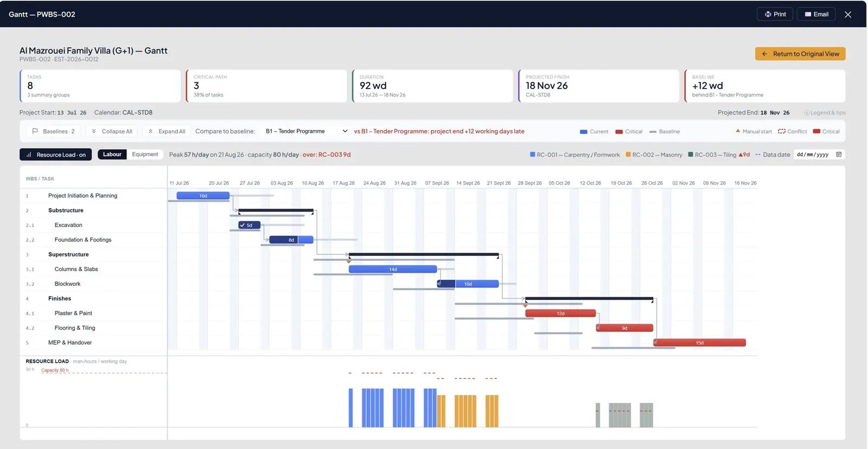Image resolution: width=868 pixels, height=449 pixels.
Task: Close the Gantt PWBS-002 dialog
Action: [848, 15]
